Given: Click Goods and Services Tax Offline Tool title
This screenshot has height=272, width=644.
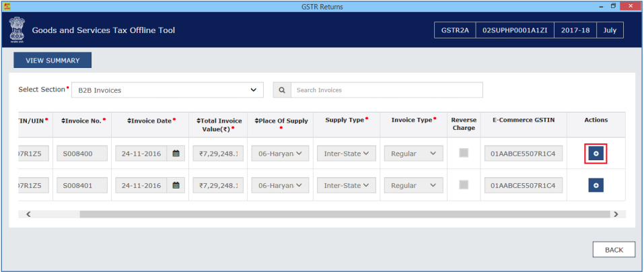Looking at the screenshot, I should (x=104, y=30).
